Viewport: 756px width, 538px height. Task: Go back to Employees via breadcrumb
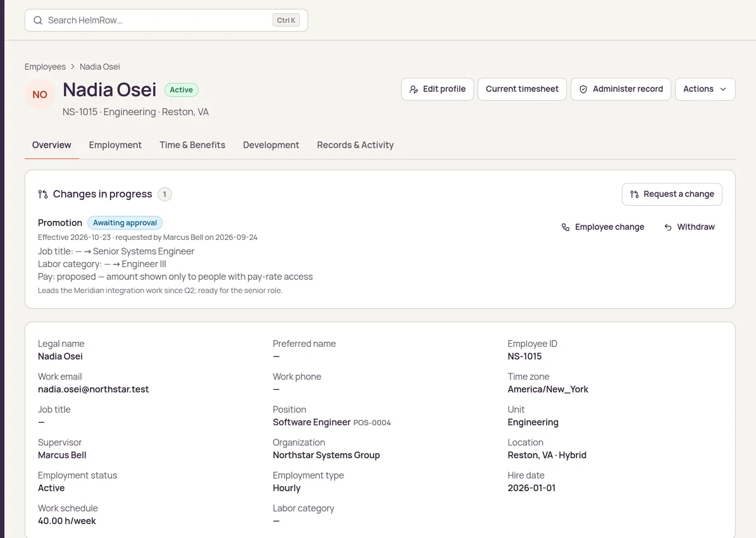point(46,66)
